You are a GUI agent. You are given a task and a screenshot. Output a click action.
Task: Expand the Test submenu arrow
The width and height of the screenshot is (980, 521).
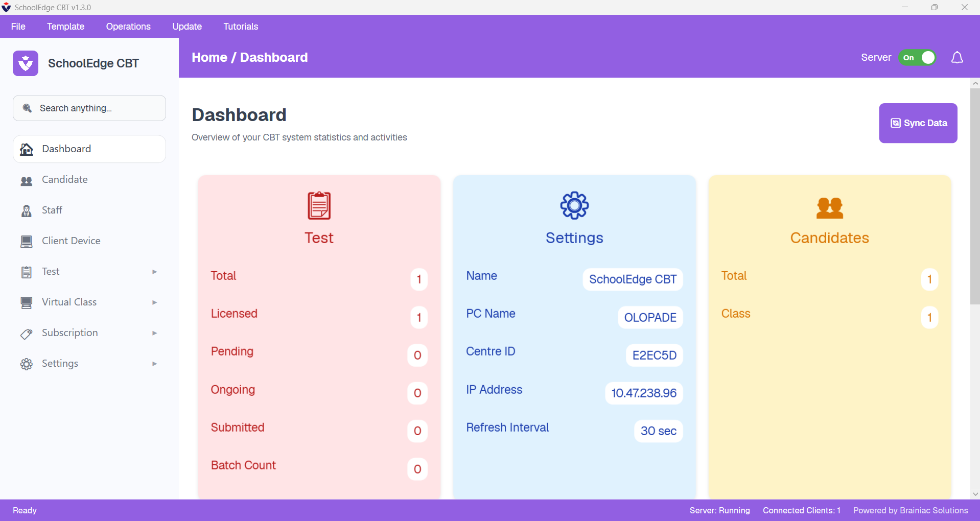tap(154, 272)
